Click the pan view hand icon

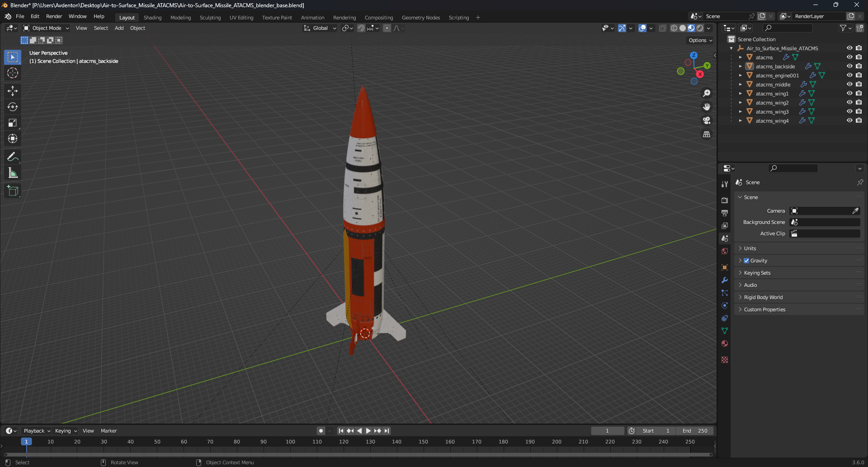point(707,107)
